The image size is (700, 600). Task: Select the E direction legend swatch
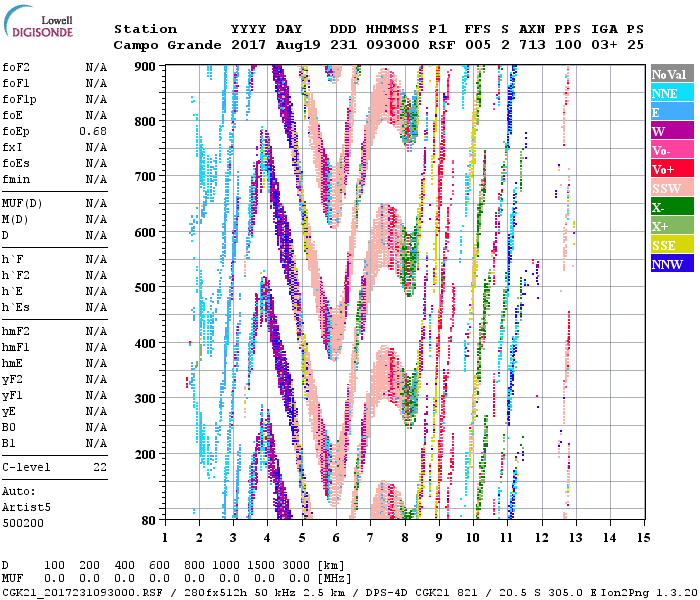[672, 113]
